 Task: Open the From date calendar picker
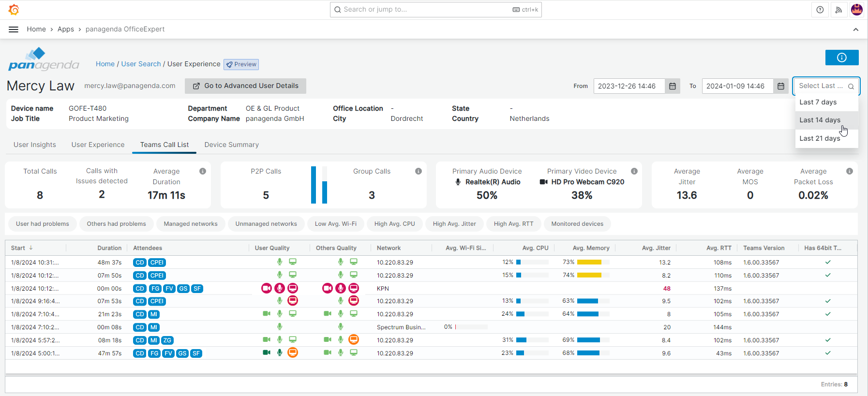pos(673,86)
